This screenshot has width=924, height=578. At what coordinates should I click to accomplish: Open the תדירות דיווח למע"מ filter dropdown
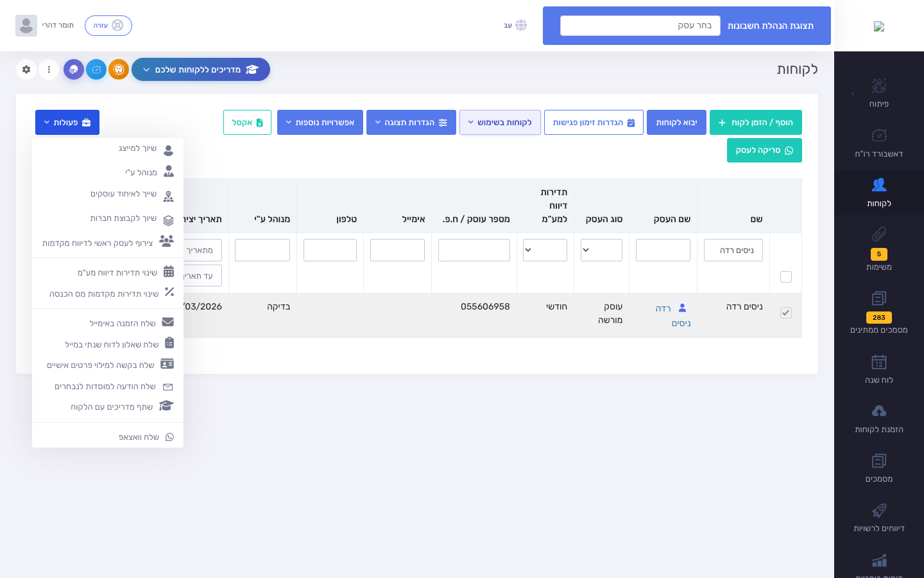545,250
